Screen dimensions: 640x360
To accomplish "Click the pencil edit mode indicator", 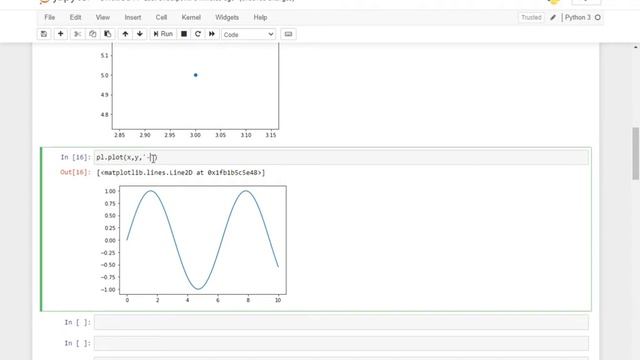I will tap(553, 18).
